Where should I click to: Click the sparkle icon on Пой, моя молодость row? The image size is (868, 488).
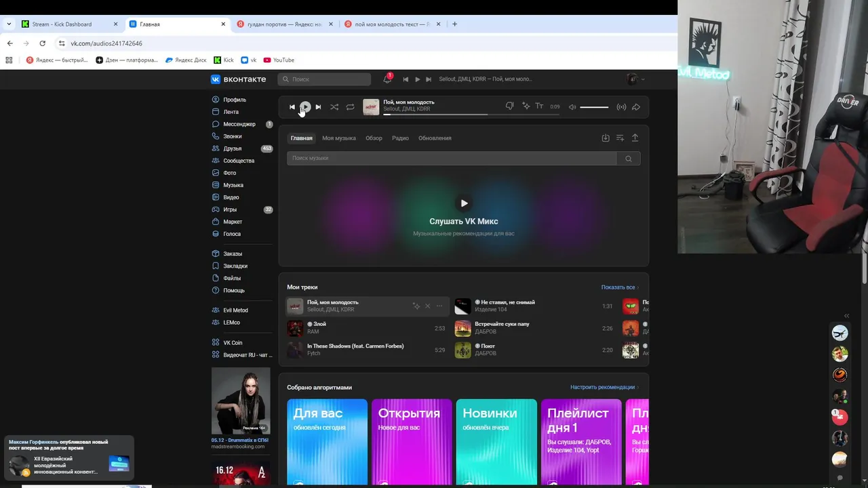point(416,306)
